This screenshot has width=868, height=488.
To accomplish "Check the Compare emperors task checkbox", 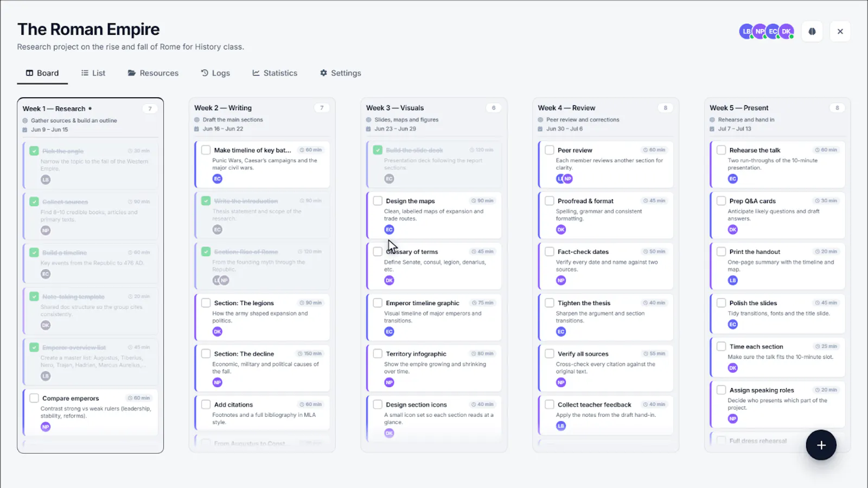I will click(34, 398).
